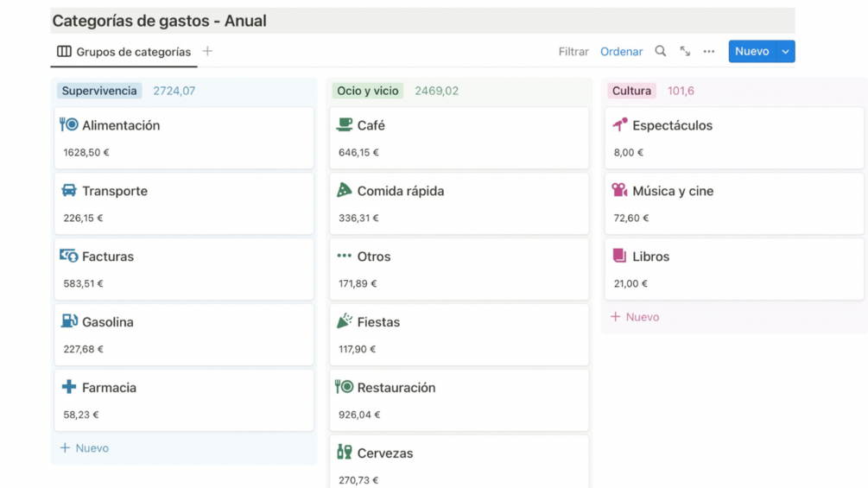This screenshot has height=488, width=868.
Task: Switch to Grupos de categorías tab
Action: [x=124, y=52]
